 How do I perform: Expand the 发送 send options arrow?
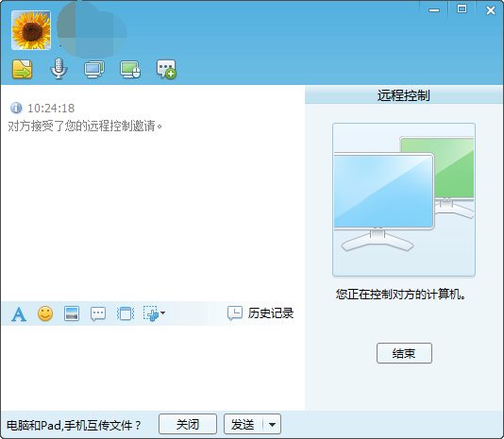(x=272, y=425)
